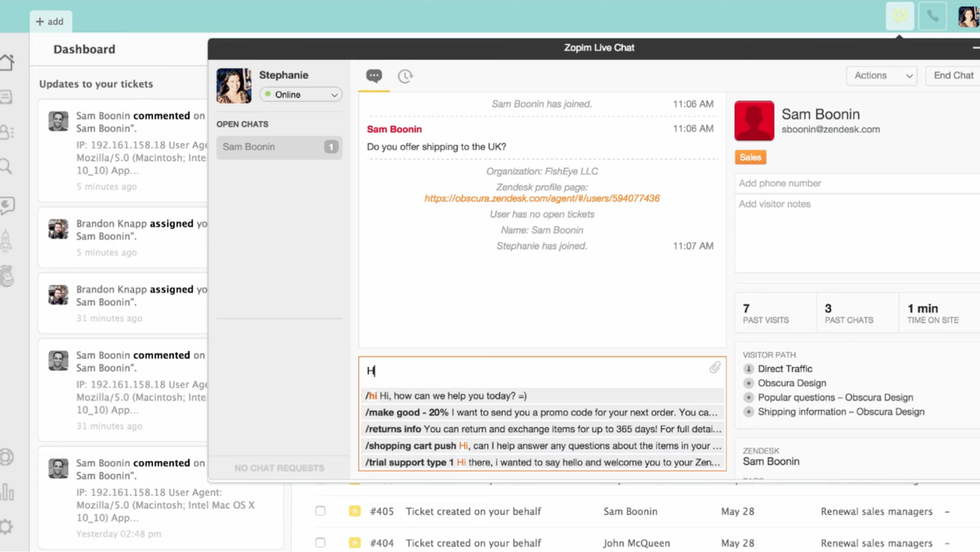
Task: Choose the /returns info shortcut suggestion
Action: pyautogui.click(x=541, y=429)
